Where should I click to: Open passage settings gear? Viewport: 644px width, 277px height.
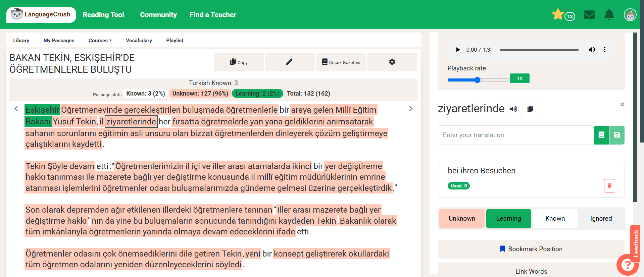click(x=392, y=62)
